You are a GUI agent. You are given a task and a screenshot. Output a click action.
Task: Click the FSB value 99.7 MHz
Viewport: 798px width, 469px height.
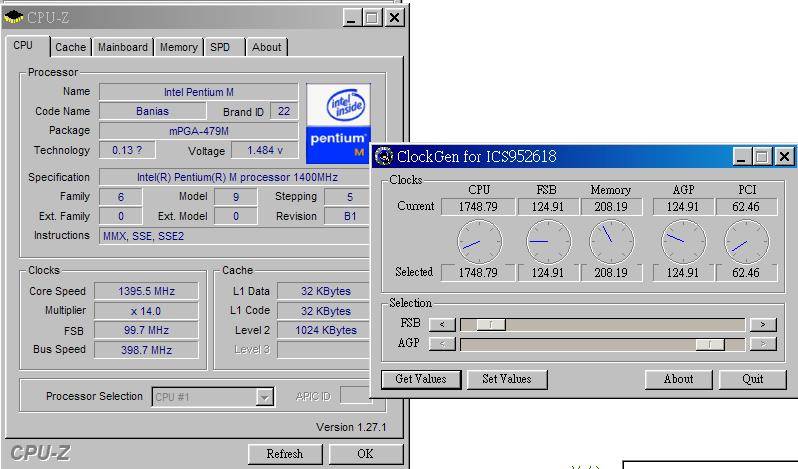point(147,331)
